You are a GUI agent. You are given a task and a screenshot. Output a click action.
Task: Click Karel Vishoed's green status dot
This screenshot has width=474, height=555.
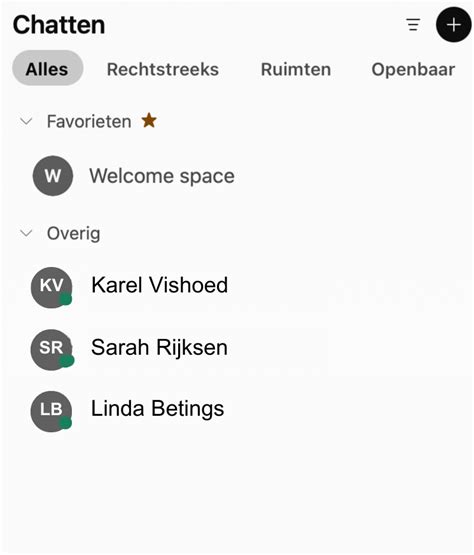point(65,299)
